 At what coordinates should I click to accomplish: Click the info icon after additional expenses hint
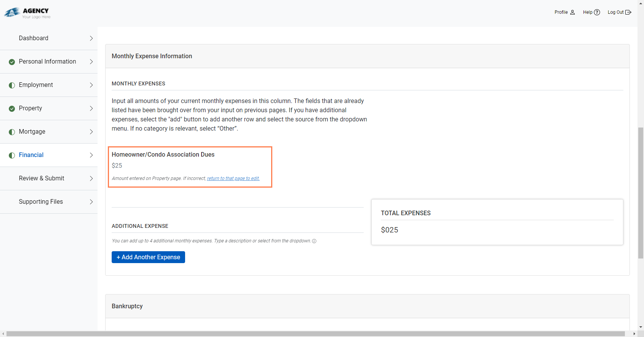tap(314, 241)
